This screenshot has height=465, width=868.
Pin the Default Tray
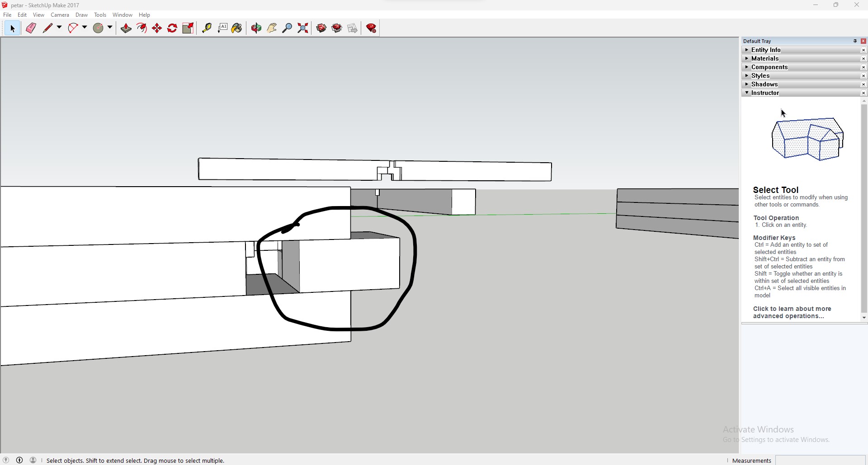tap(855, 41)
